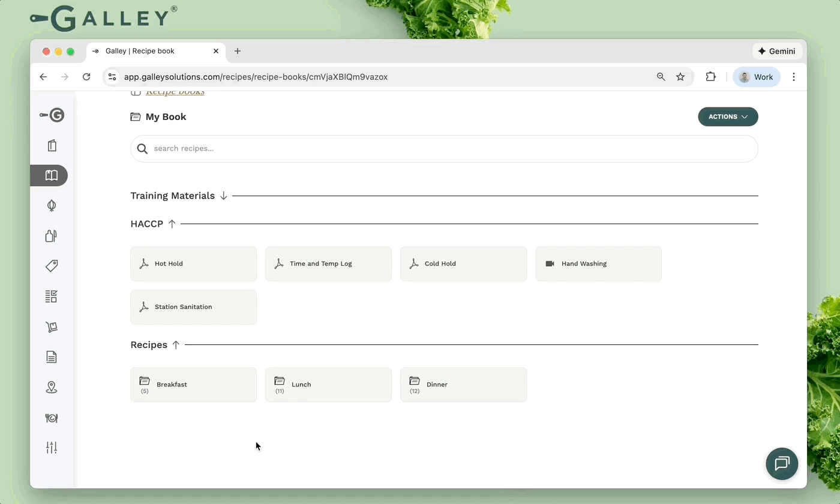Viewport: 840px width, 504px height.
Task: Open the price tag sidebar icon
Action: click(52, 266)
